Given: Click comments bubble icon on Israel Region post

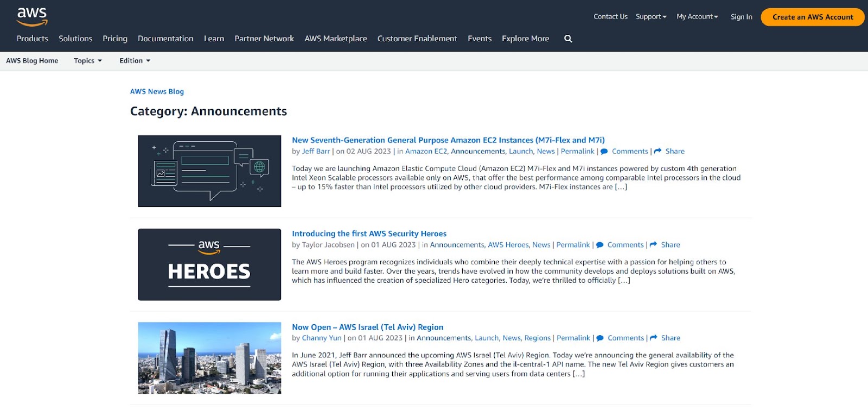Looking at the screenshot, I should [x=600, y=338].
